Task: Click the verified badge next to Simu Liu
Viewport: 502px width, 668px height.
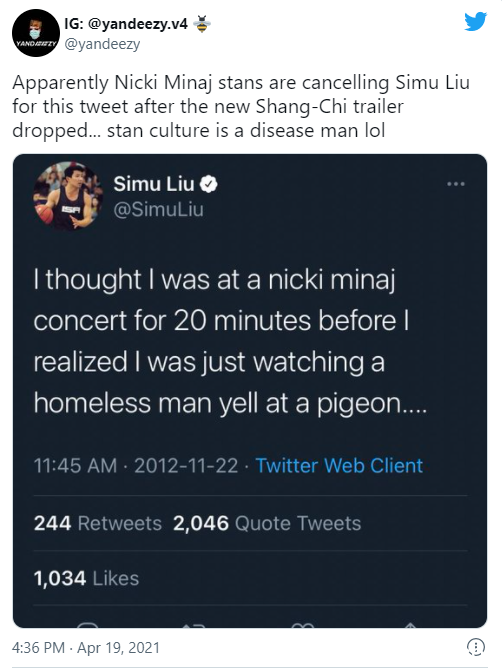Action: point(209,184)
